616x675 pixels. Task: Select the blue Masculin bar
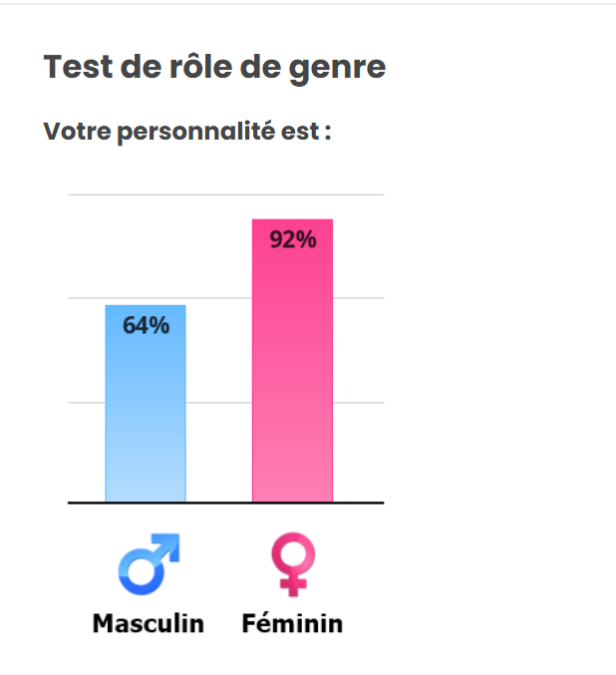146,409
